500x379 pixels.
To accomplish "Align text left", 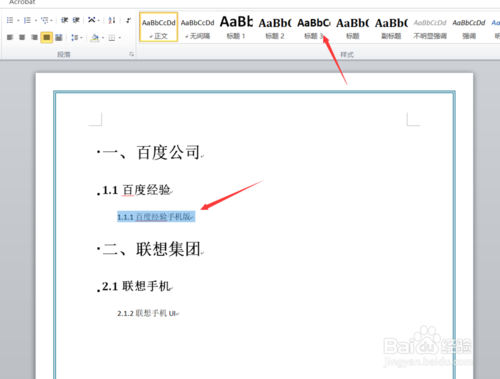I will pos(10,37).
